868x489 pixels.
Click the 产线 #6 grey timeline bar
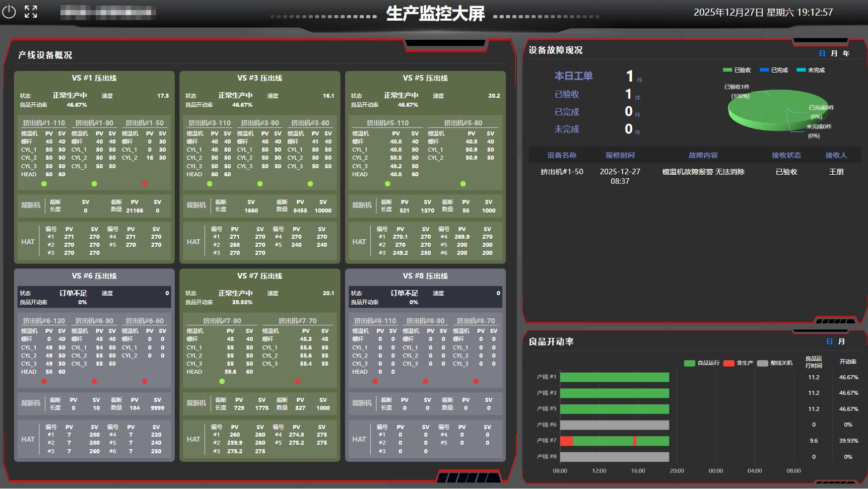click(614, 425)
